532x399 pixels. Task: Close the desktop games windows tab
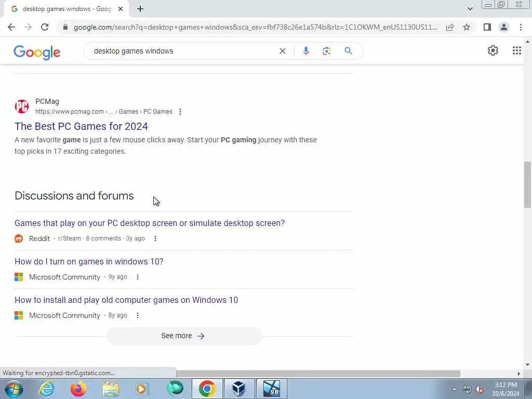pyautogui.click(x=121, y=9)
